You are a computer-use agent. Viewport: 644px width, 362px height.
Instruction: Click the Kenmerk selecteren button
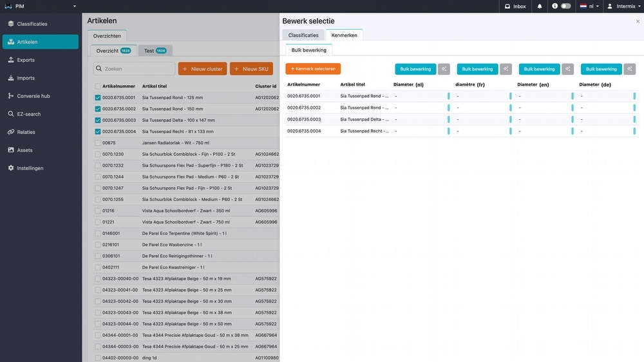pos(313,69)
